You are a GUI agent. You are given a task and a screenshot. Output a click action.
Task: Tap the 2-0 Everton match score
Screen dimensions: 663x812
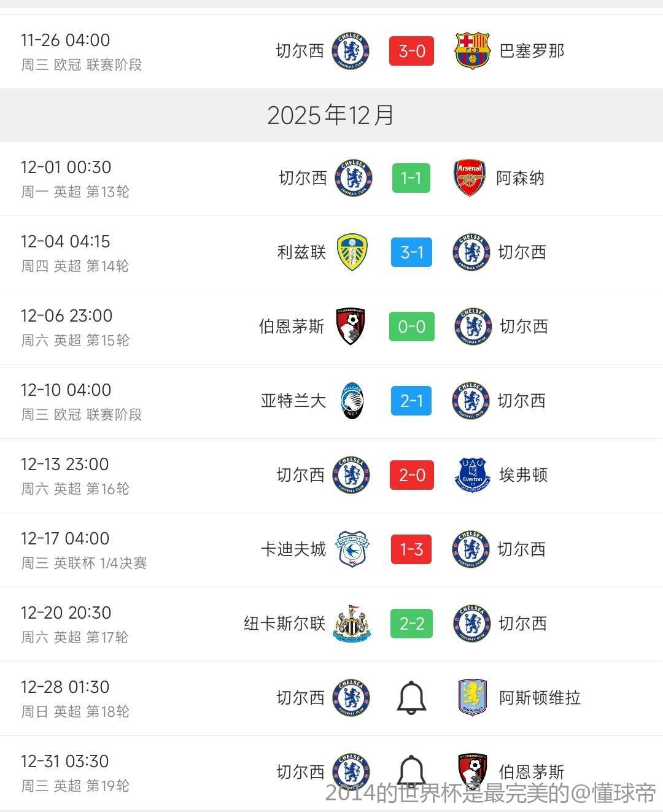411,475
